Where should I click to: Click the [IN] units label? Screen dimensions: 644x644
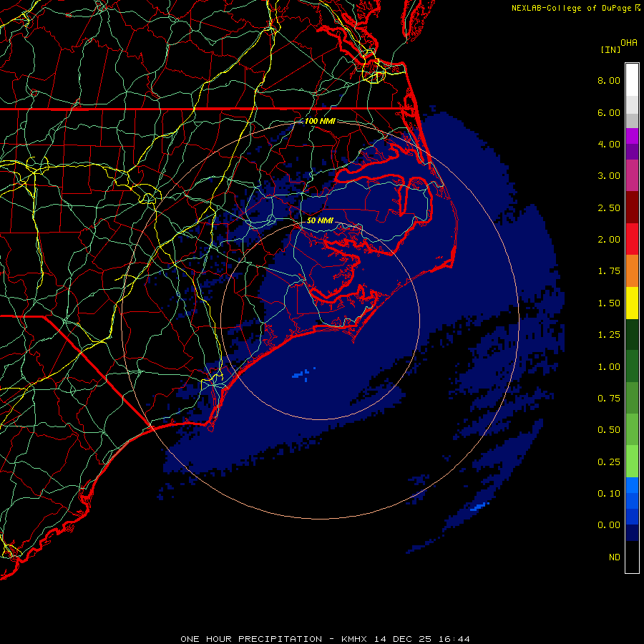point(610,49)
